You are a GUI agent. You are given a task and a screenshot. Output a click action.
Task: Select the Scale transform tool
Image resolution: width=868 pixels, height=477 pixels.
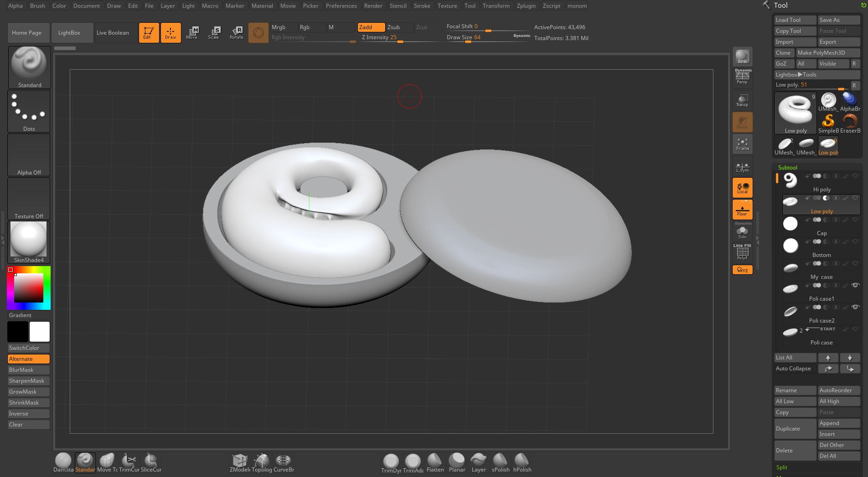pos(214,33)
